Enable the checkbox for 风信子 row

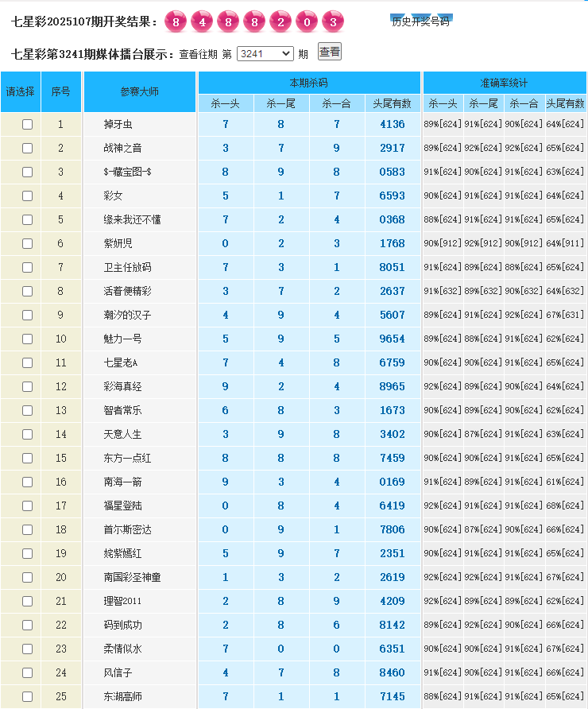[x=28, y=673]
